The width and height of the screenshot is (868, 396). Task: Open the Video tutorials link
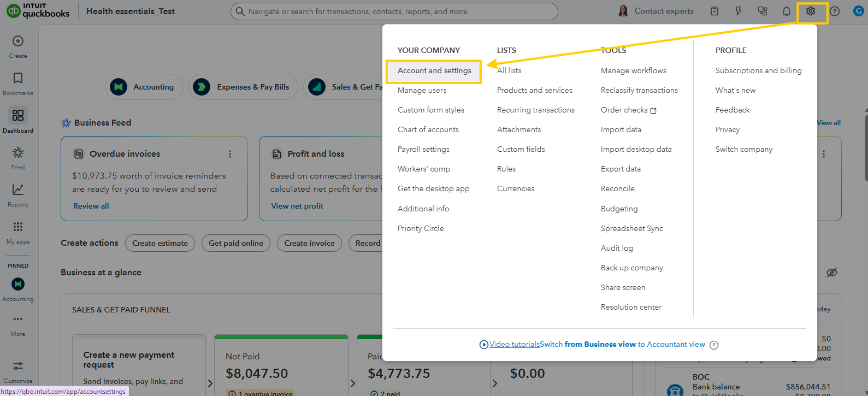(x=514, y=345)
